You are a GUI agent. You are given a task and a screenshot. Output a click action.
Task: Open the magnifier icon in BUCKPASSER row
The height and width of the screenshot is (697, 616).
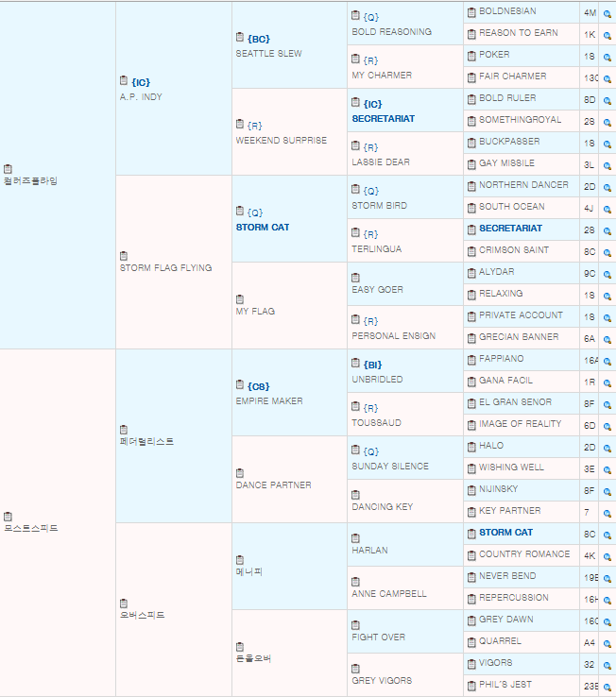point(607,144)
